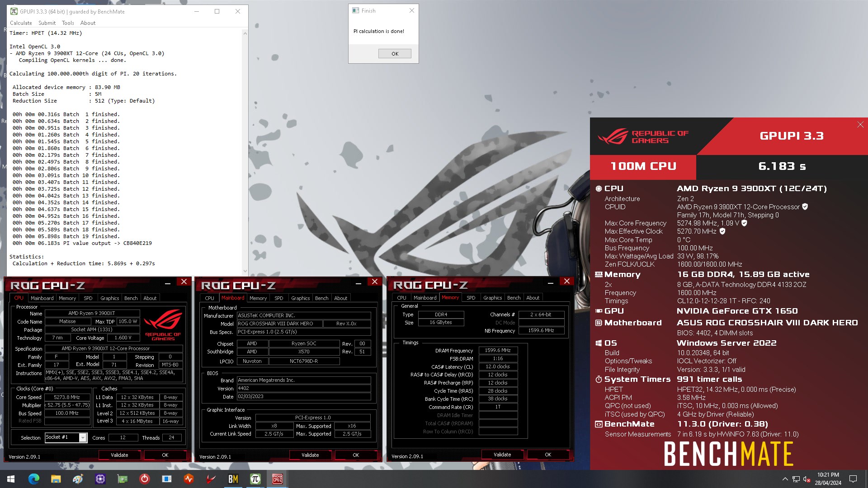Click the CPU section chip icon in BenchMate
Screen dimensions: 868x488
click(x=599, y=189)
